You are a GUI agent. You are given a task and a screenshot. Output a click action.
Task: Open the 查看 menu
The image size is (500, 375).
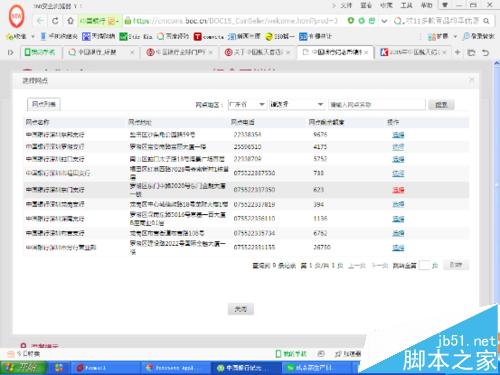[x=366, y=5]
